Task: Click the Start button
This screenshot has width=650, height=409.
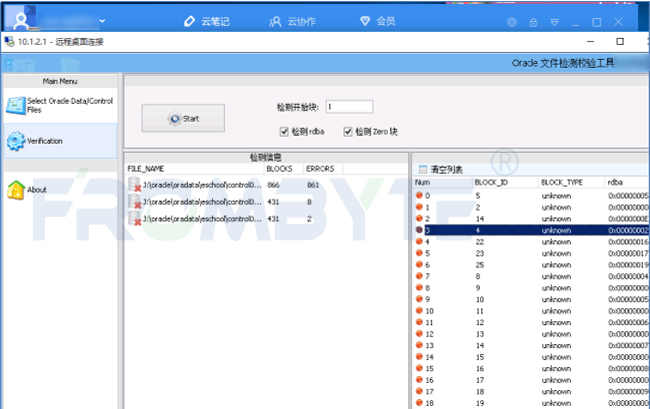Action: click(183, 119)
